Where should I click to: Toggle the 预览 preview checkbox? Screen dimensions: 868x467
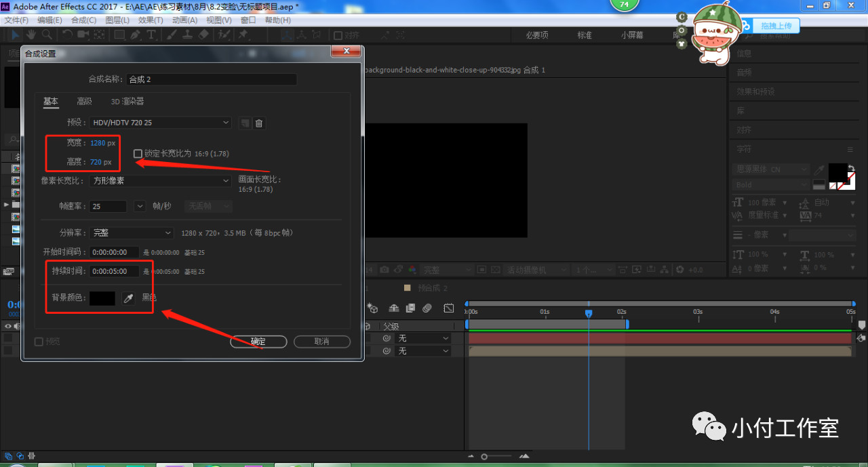39,342
